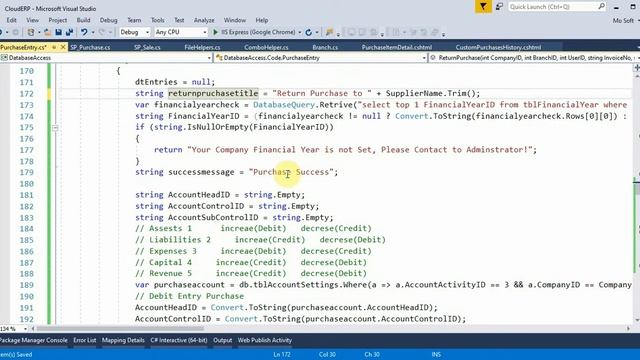
Task: Open the feedback icon beside Quick Launch
Action: (x=499, y=7)
